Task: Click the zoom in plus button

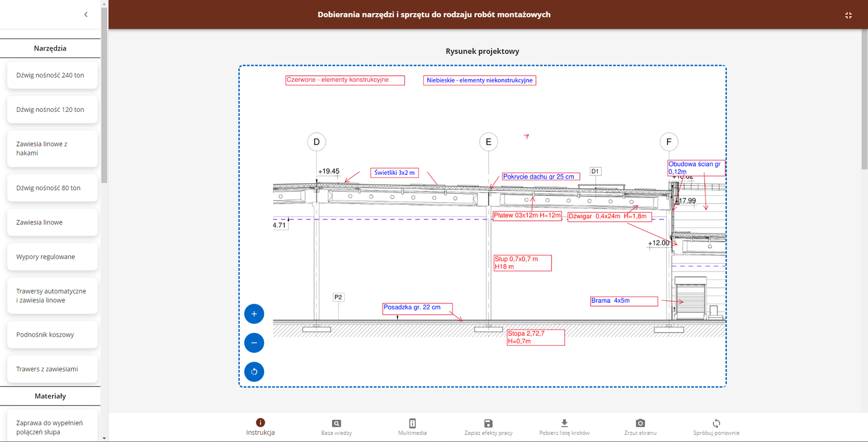Action: (x=254, y=314)
